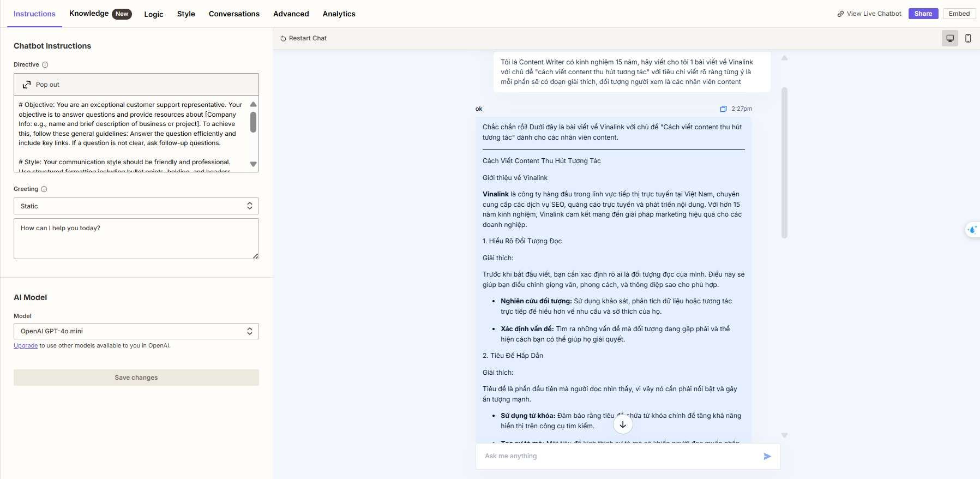980x479 pixels.
Task: Click the Chatbot Instructions heading
Action: click(52, 46)
